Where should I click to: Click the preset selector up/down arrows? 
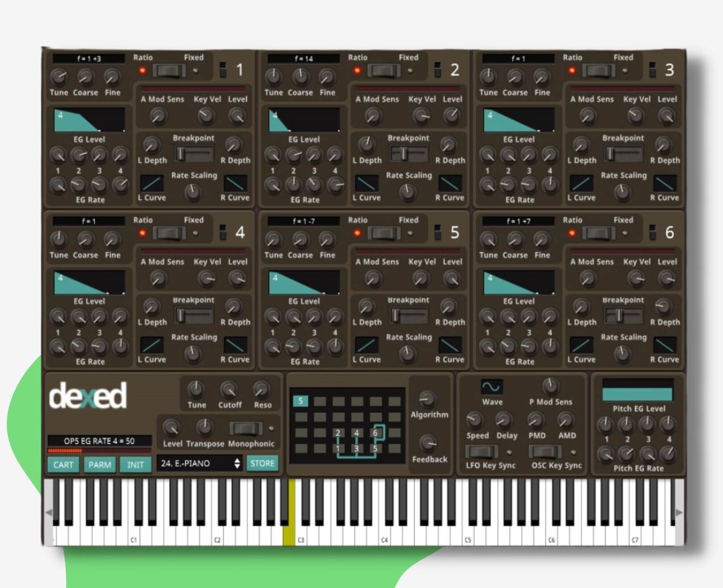point(237,464)
